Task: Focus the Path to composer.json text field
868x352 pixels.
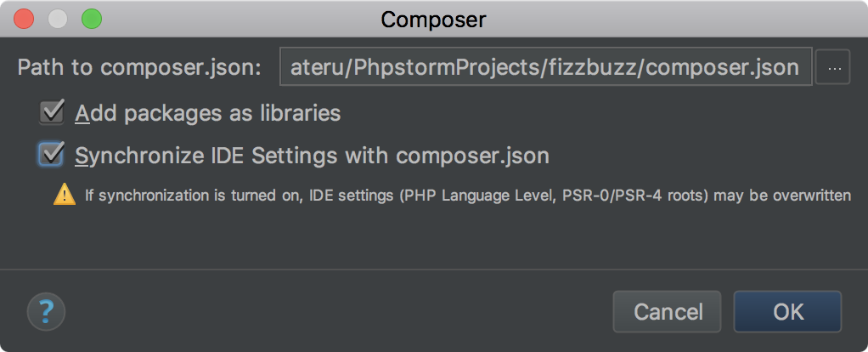Action: 544,67
